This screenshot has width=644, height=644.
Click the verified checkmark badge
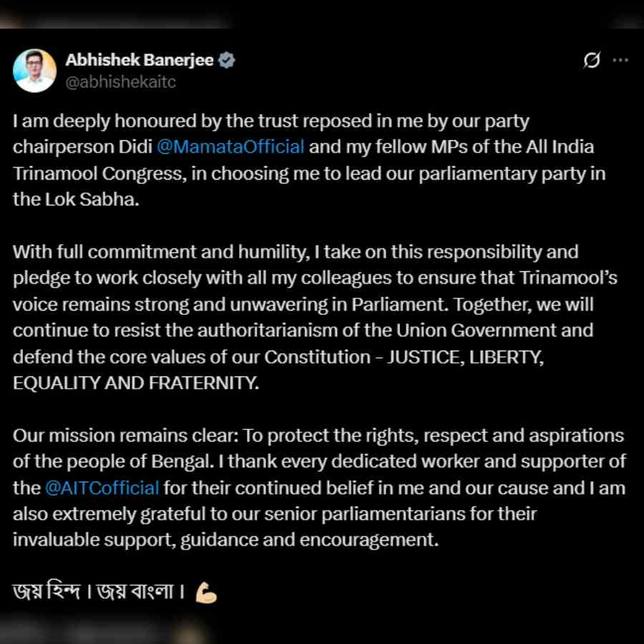click(x=227, y=61)
